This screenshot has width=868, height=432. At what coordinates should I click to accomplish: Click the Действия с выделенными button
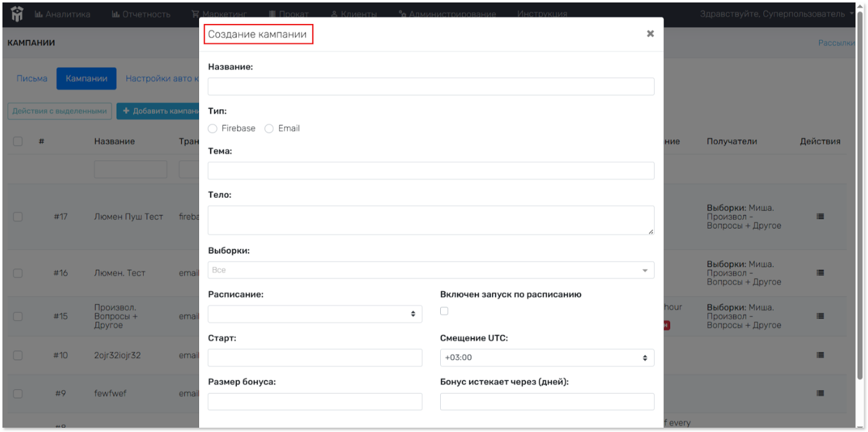(60, 111)
